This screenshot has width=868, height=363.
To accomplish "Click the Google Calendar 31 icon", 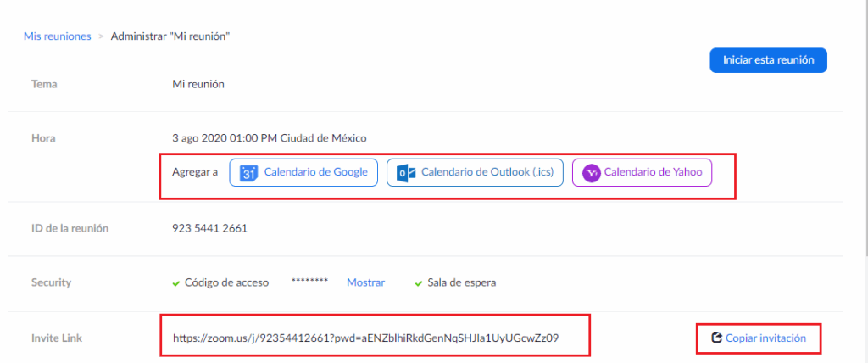I will tap(248, 173).
